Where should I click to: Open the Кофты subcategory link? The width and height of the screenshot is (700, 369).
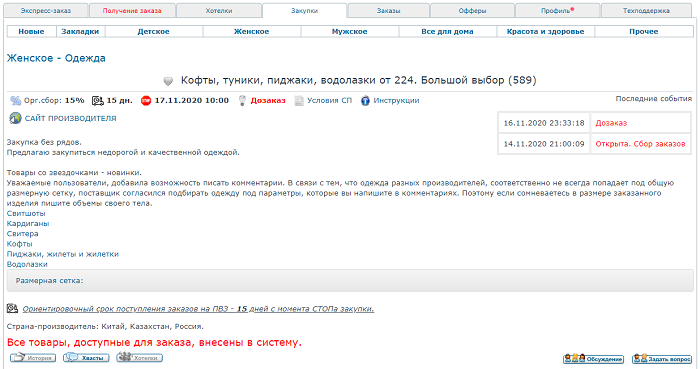pos(20,244)
